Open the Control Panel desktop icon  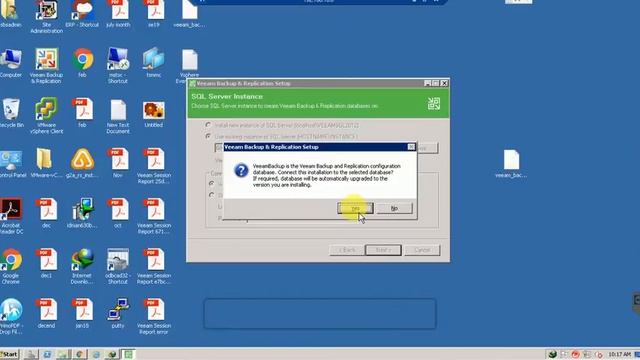11,164
